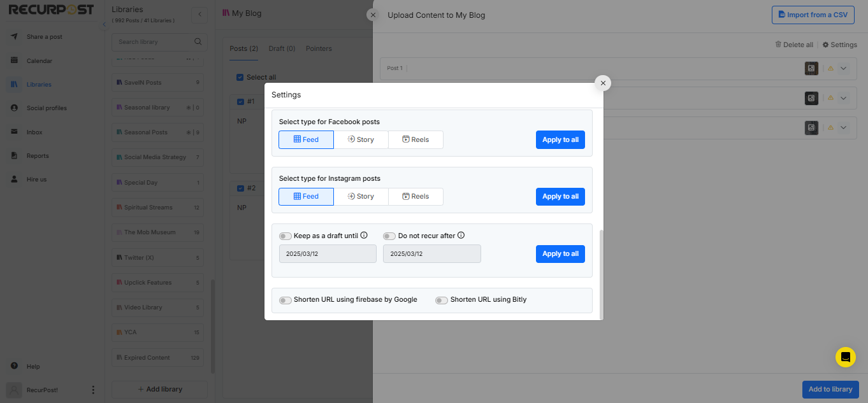Click the Search library field
Image resolution: width=868 pixels, height=403 pixels.
159,42
